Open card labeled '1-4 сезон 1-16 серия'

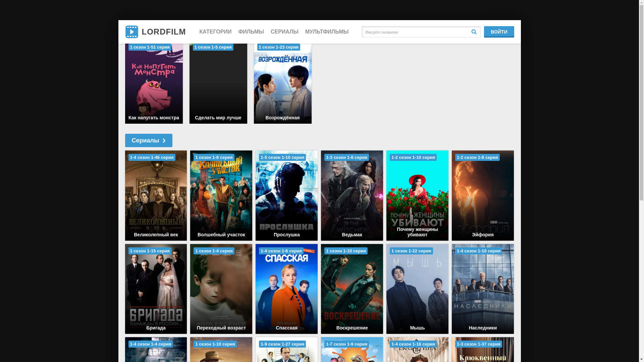[417, 350]
